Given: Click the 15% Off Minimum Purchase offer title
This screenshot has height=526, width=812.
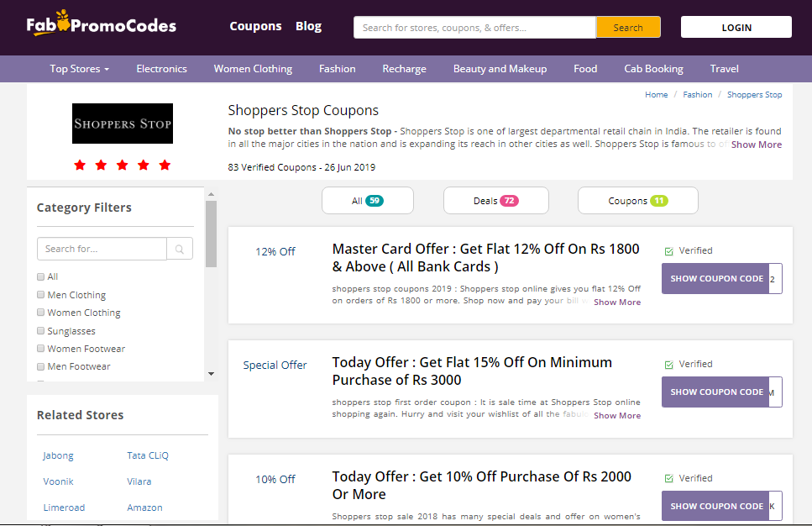Looking at the screenshot, I should pos(472,371).
